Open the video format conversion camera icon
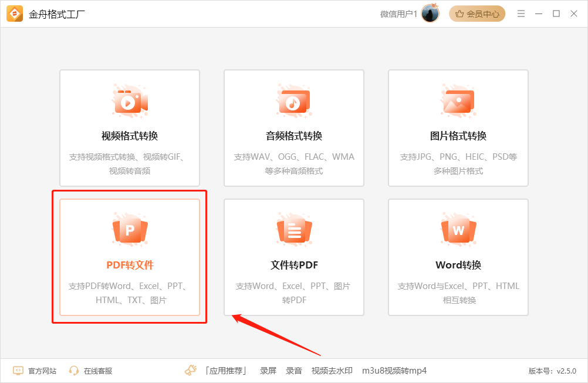Viewport: 588px width, 383px height. pyautogui.click(x=130, y=102)
